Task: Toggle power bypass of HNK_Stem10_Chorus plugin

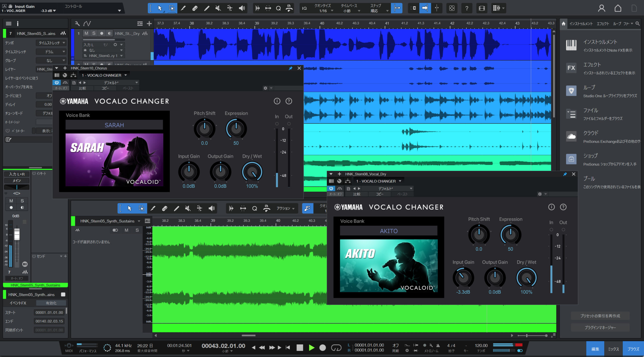Action: point(57,82)
